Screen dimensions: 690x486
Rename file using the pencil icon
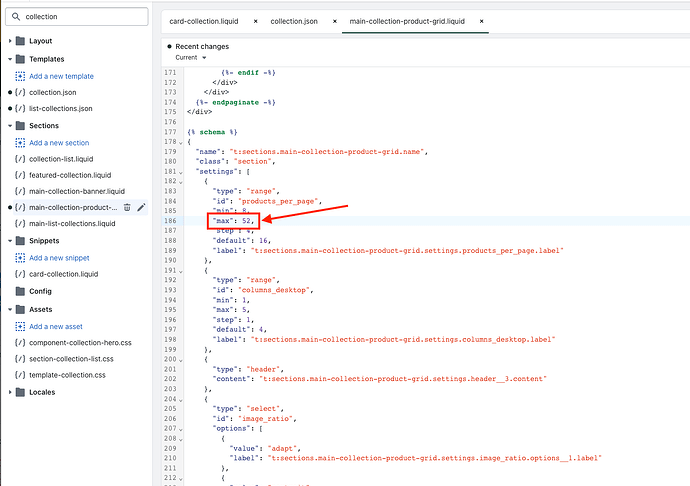[x=141, y=207]
